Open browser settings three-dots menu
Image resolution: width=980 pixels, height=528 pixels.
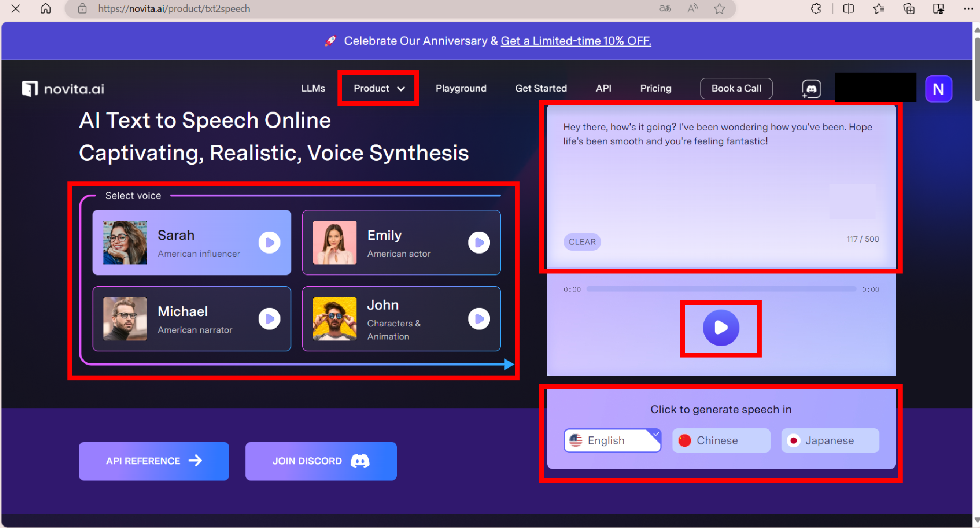point(968,9)
